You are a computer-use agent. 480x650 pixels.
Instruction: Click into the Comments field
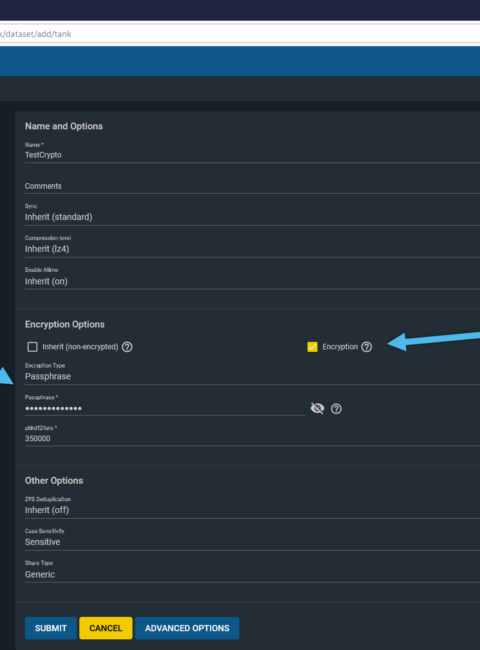pyautogui.click(x=252, y=186)
